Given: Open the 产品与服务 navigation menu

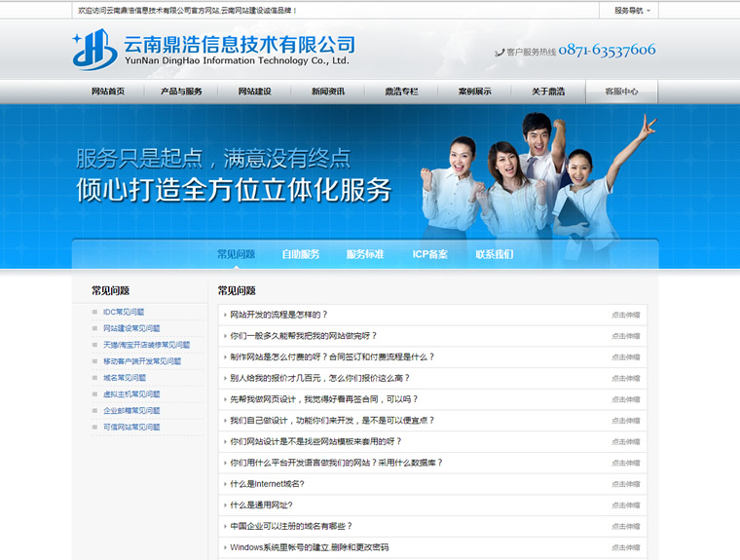Looking at the screenshot, I should pyautogui.click(x=181, y=92).
